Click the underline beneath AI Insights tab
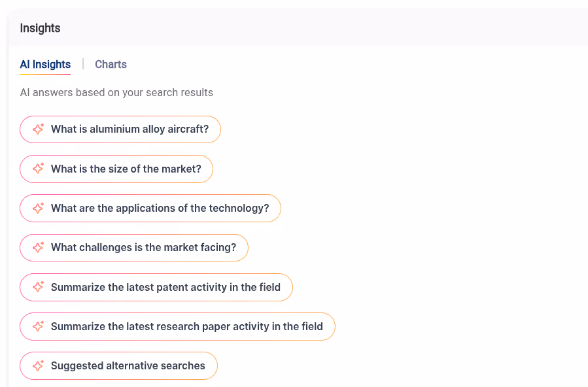588x387 pixels. (x=45, y=74)
